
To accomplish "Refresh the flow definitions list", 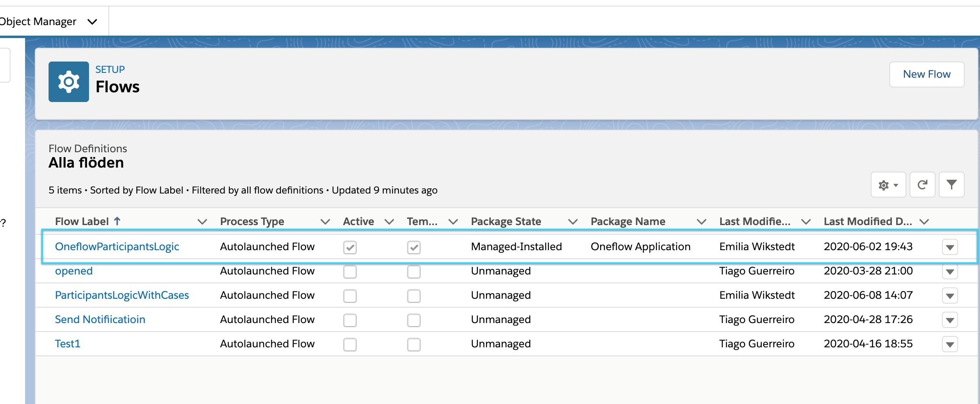I will pos(922,185).
